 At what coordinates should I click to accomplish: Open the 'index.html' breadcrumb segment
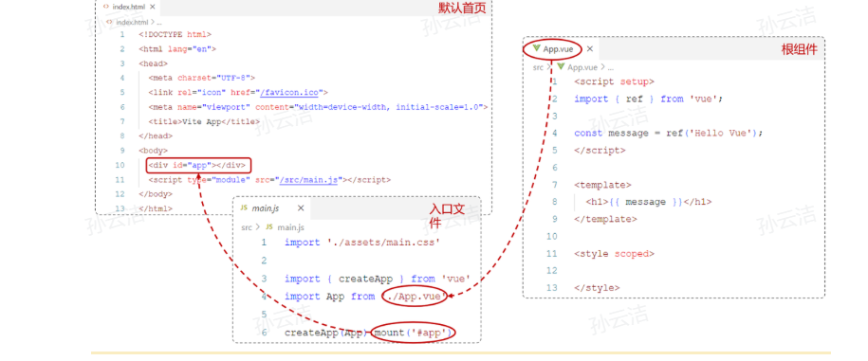click(132, 22)
